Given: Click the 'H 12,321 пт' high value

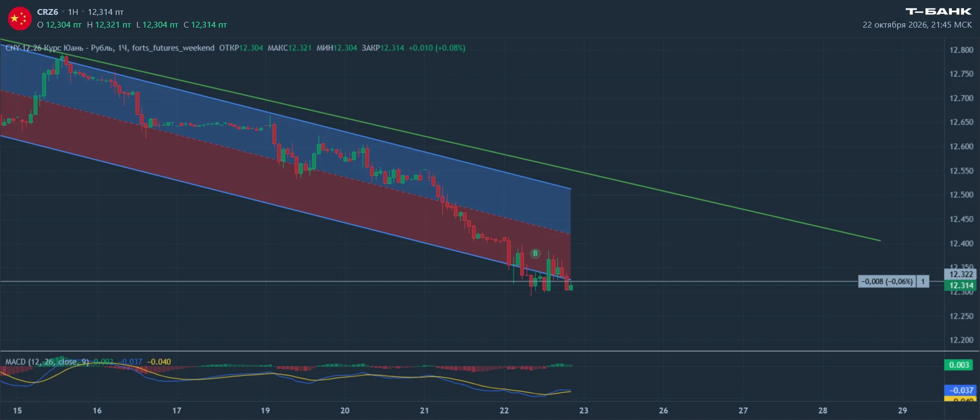Looking at the screenshot, I should (x=109, y=25).
